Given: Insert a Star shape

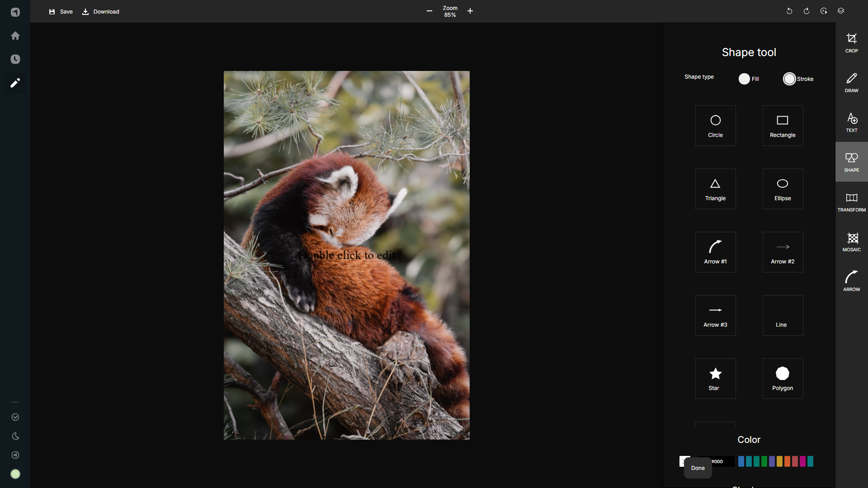Looking at the screenshot, I should click(715, 378).
